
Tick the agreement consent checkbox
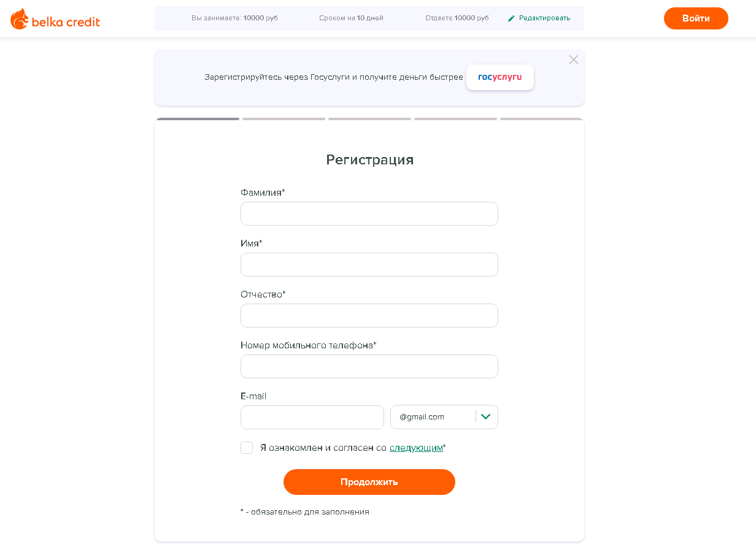[247, 448]
